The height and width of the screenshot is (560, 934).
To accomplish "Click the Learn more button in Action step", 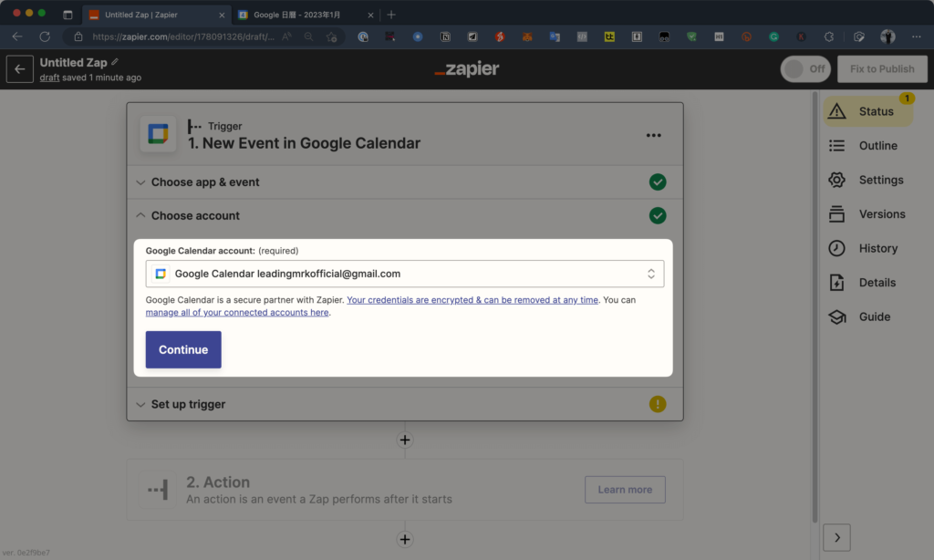I will tap(625, 490).
